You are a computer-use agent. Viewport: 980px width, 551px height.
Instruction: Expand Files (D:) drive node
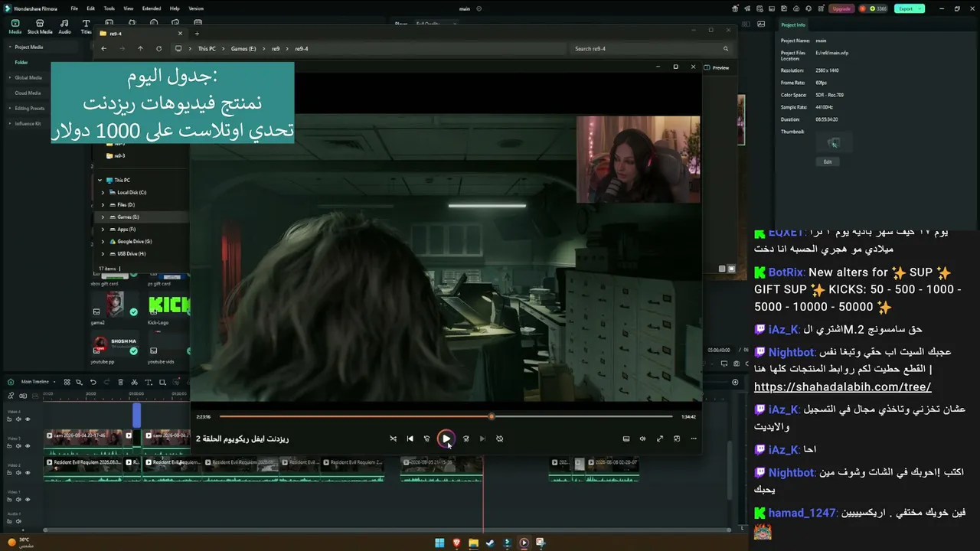(103, 204)
